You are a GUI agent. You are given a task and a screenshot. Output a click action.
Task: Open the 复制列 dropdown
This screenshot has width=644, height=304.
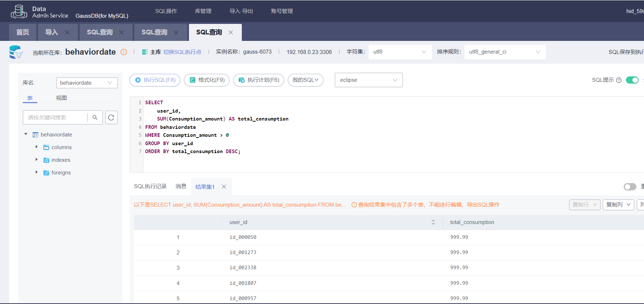point(618,205)
